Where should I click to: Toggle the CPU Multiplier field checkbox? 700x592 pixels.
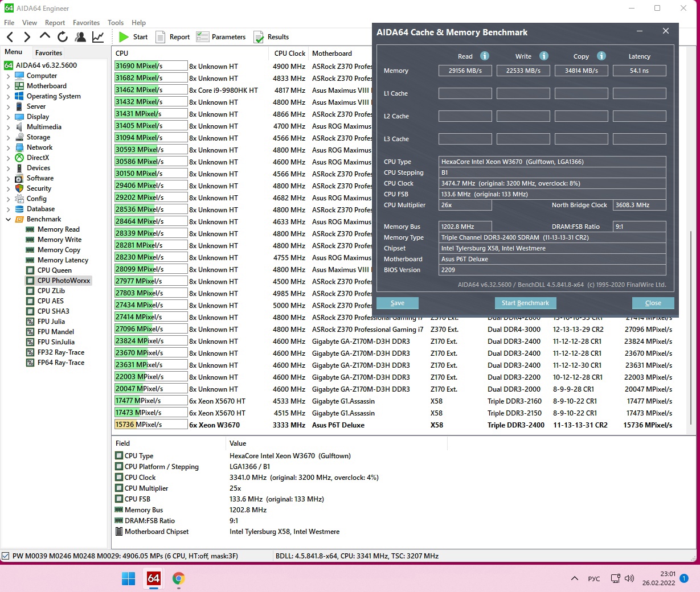119,488
